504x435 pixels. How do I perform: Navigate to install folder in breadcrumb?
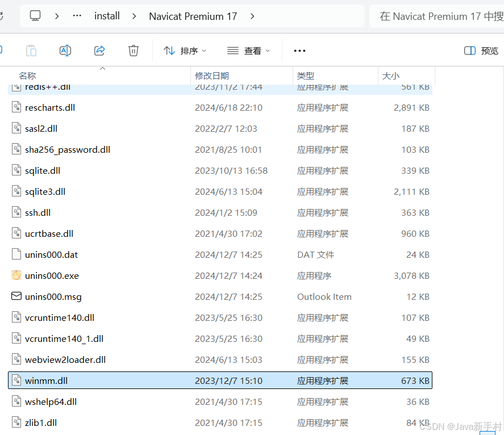(107, 16)
